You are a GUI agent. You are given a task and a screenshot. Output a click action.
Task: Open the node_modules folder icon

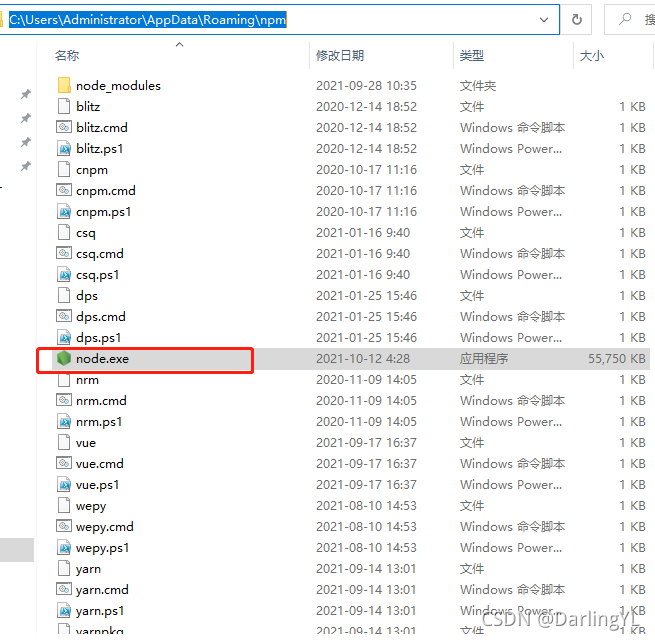[64, 85]
